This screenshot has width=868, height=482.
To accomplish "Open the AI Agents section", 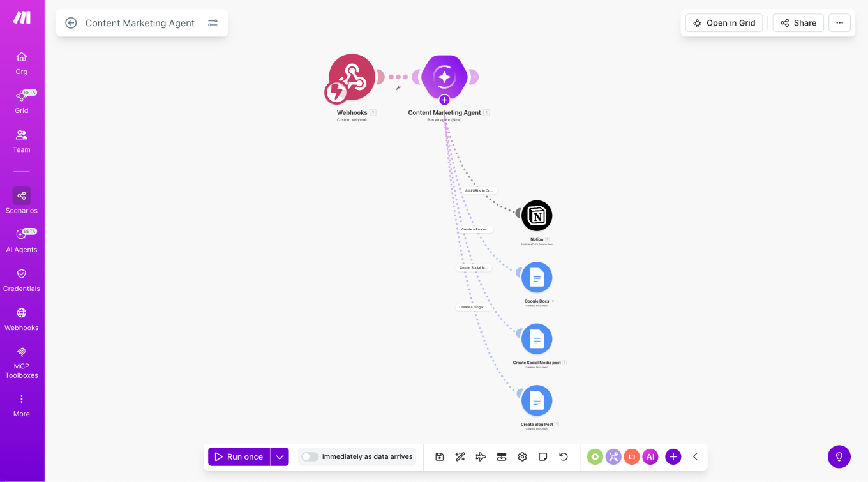I will 22,241.
